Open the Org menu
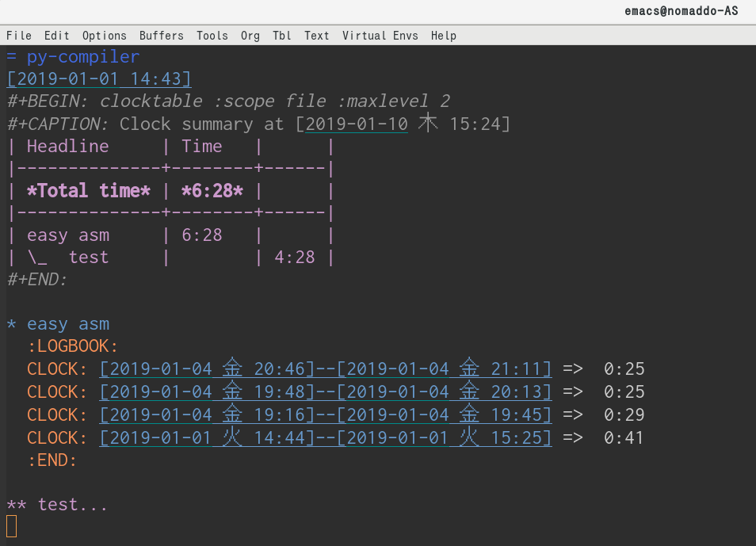Viewport: 756px width, 546px height. pyautogui.click(x=250, y=35)
